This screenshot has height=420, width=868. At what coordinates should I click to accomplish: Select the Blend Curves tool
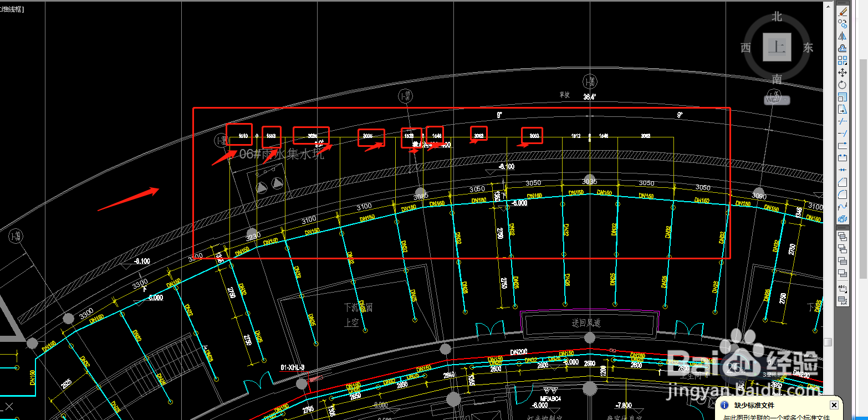[x=843, y=207]
